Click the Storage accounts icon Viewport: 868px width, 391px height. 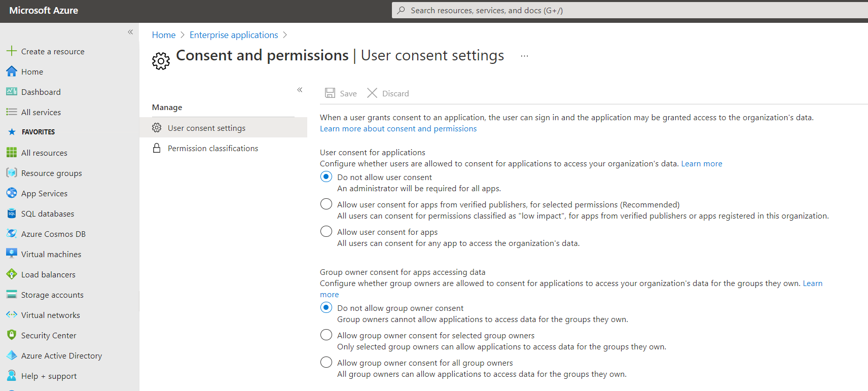(x=12, y=295)
